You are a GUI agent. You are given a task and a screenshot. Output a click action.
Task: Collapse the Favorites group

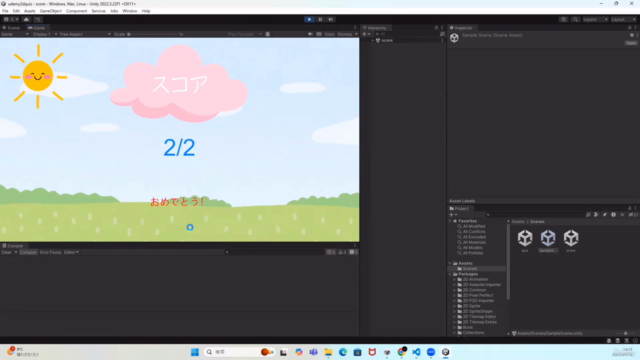[x=451, y=221]
